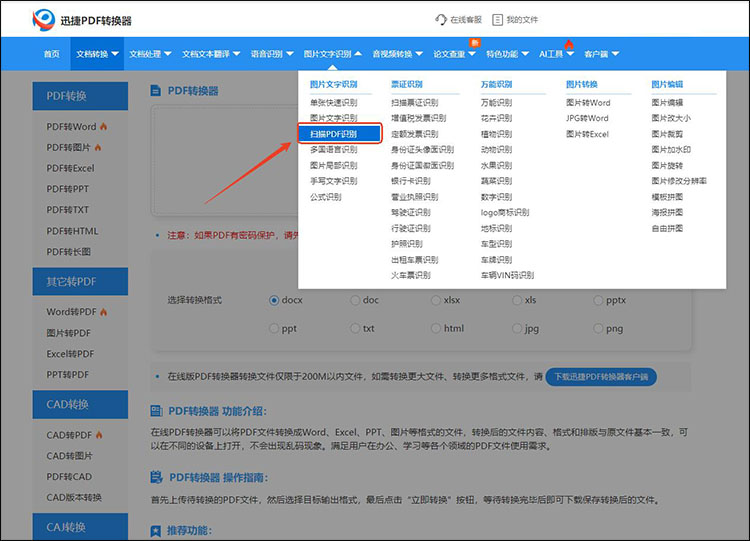Screen dimensions: 750x541
Task: Click the PDF转换器 heading document icon
Action: (x=155, y=90)
